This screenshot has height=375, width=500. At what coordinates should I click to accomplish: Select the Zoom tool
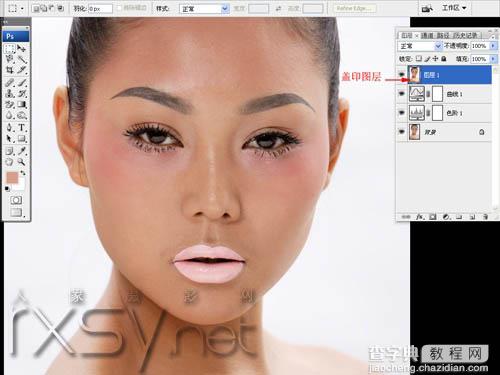point(22,162)
